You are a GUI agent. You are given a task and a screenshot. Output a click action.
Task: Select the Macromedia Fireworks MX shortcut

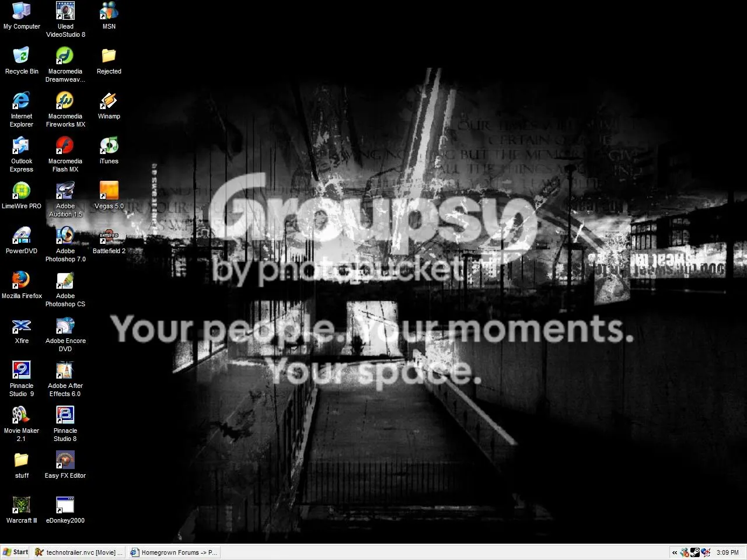click(65, 110)
